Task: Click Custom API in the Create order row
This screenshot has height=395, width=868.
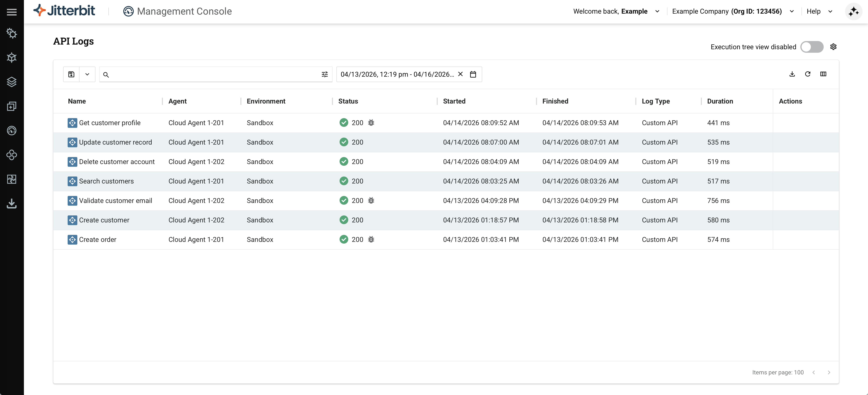Action: [x=659, y=240]
